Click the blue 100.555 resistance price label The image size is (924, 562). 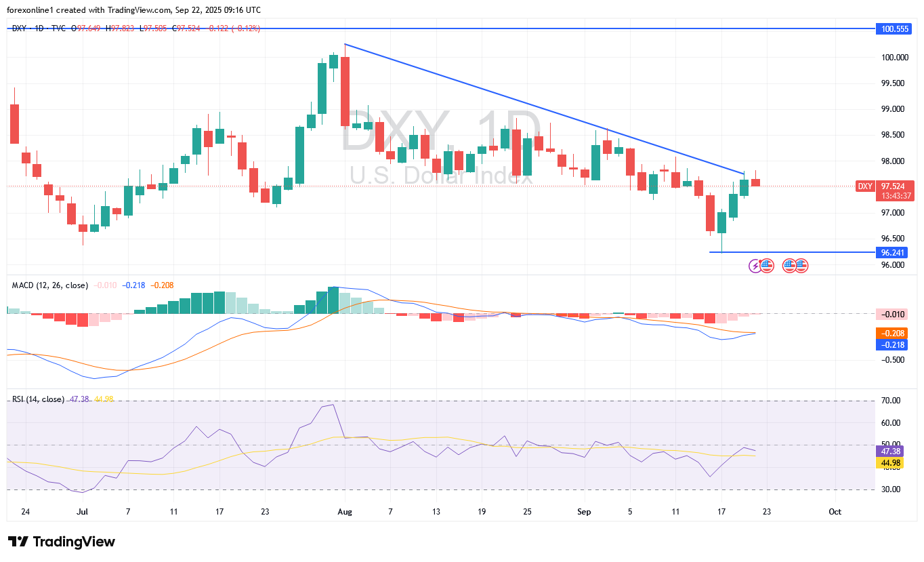click(893, 29)
